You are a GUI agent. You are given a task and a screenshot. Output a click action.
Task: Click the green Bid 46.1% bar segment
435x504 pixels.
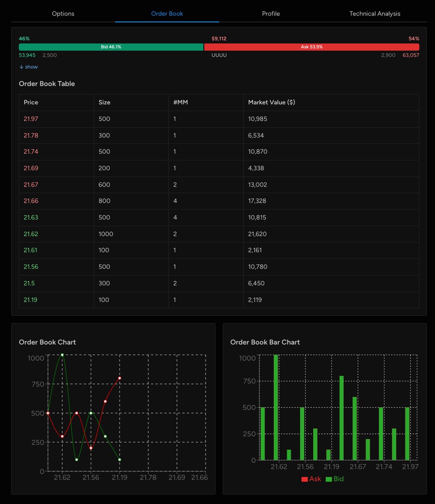111,47
